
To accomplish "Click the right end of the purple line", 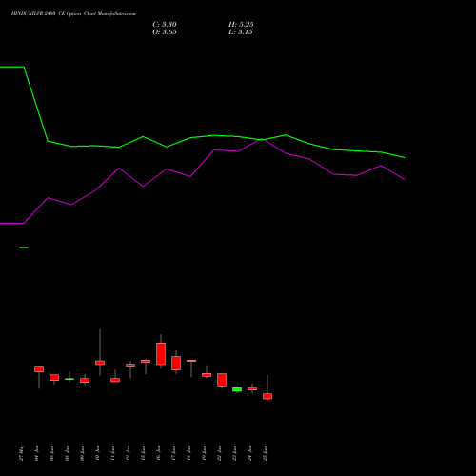I will pyautogui.click(x=405, y=180).
